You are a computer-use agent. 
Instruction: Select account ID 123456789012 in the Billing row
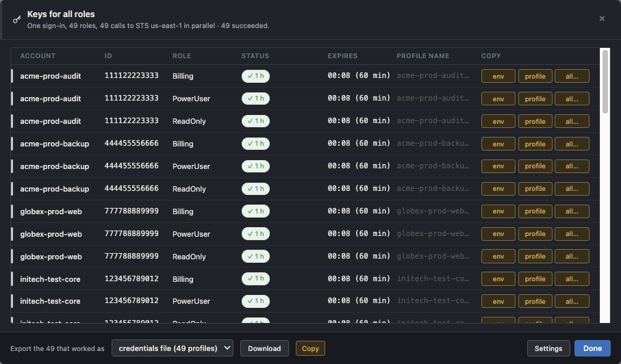coord(131,278)
